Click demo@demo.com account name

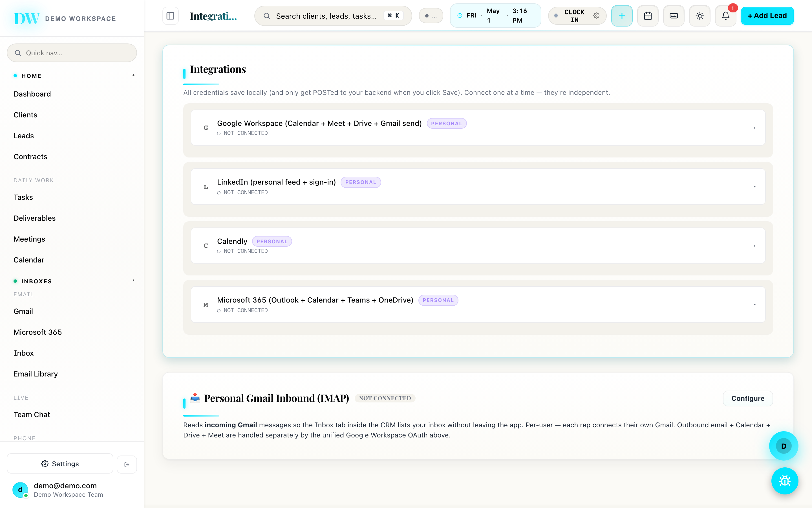pyautogui.click(x=65, y=485)
